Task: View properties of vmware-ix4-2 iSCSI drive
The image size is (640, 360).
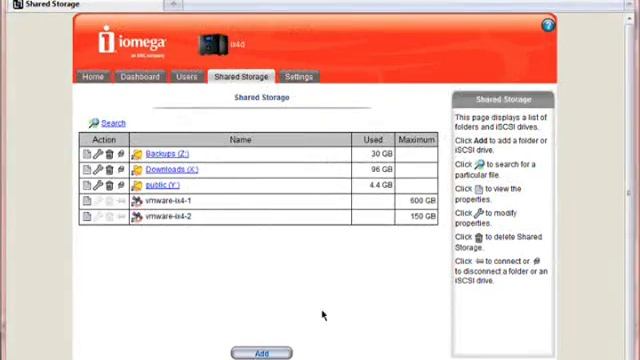Action: (87, 216)
